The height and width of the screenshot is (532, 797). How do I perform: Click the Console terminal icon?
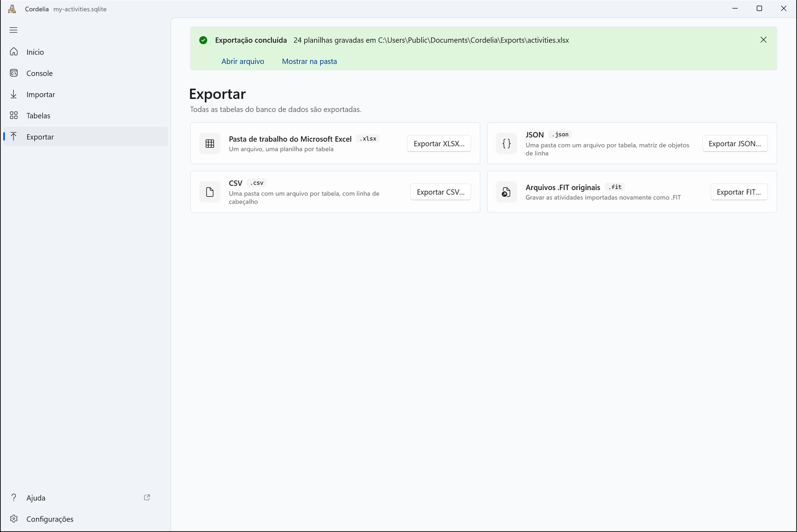pos(14,73)
